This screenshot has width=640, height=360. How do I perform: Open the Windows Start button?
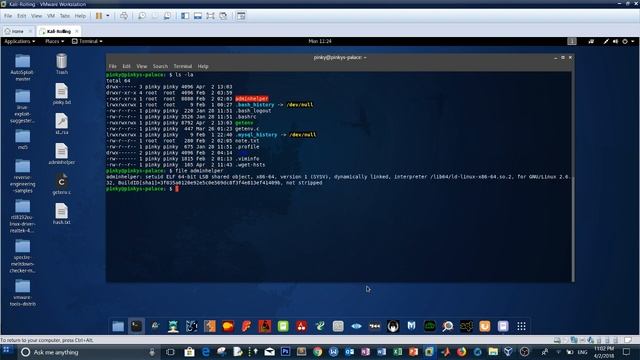click(x=7, y=351)
